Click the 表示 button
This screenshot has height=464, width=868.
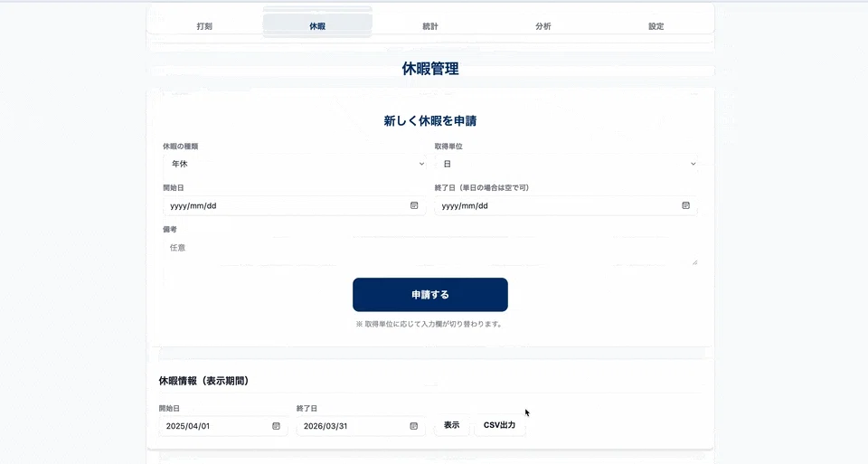[x=452, y=425]
